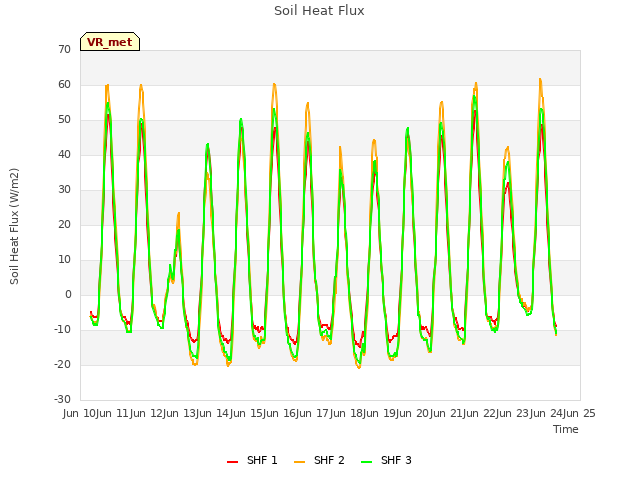Click the SHF 2 legend entry
Image resolution: width=640 pixels, height=480 pixels.
pyautogui.click(x=319, y=460)
